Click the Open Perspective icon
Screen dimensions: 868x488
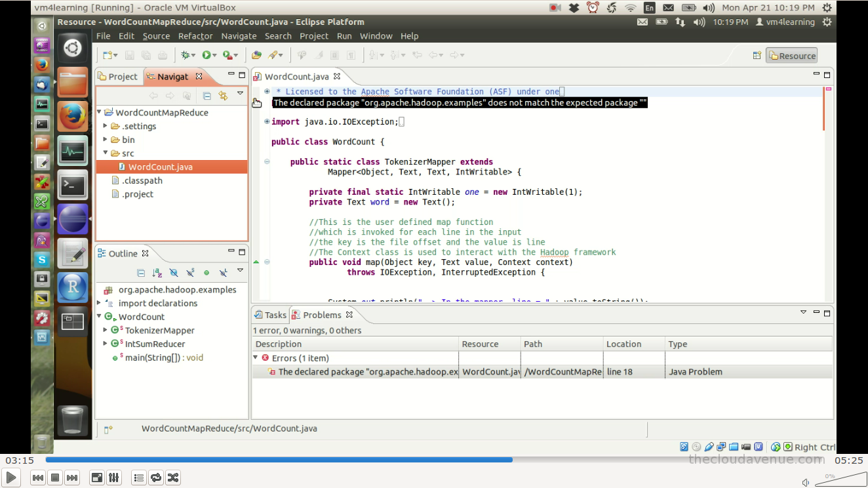tap(757, 56)
